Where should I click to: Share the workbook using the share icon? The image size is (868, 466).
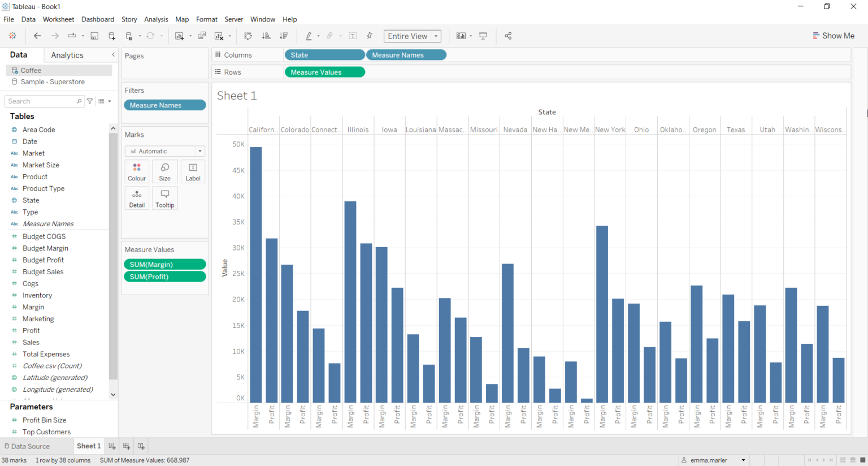tap(508, 36)
